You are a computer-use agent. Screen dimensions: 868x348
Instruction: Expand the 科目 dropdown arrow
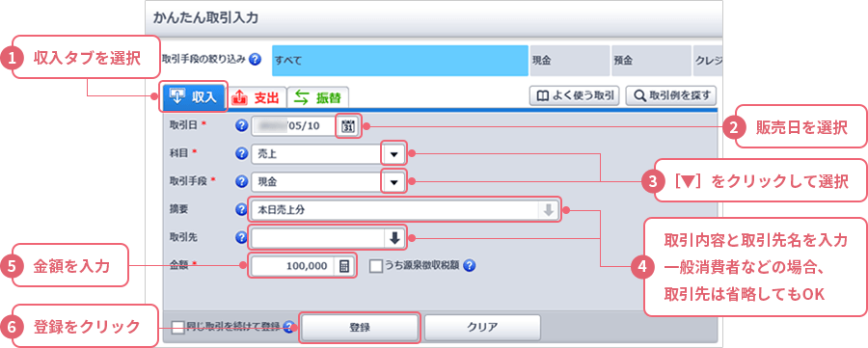point(394,154)
